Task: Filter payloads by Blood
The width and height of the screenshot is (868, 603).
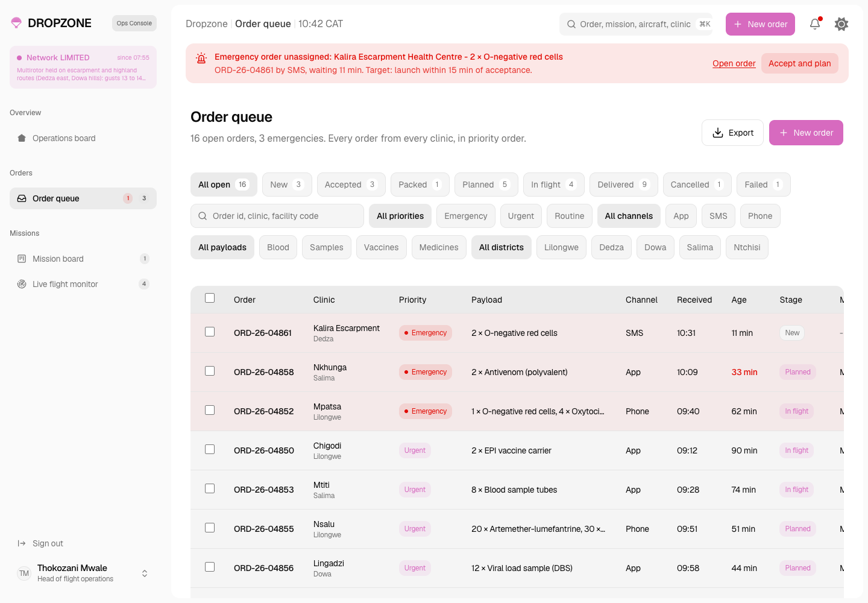Action: (x=278, y=247)
